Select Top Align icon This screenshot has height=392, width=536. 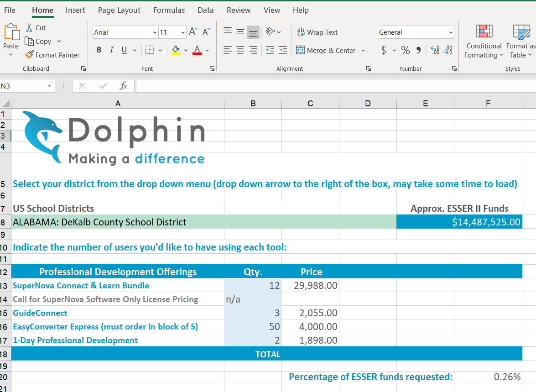tap(227, 32)
